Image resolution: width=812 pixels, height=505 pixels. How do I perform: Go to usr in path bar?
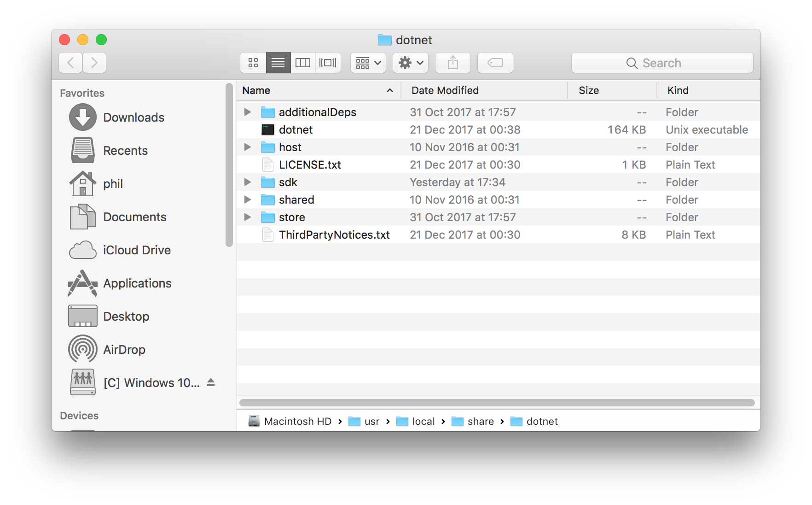(x=371, y=421)
